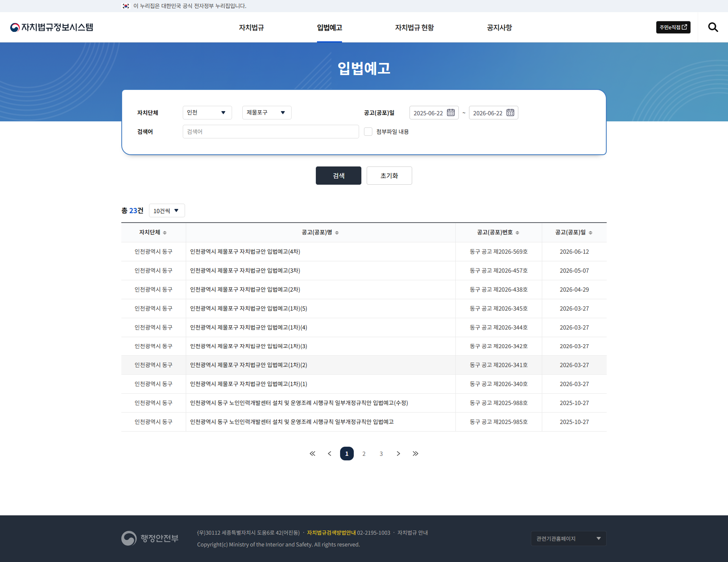Open start date calendar picker icon
Screen dimensions: 728x562
pos(451,113)
